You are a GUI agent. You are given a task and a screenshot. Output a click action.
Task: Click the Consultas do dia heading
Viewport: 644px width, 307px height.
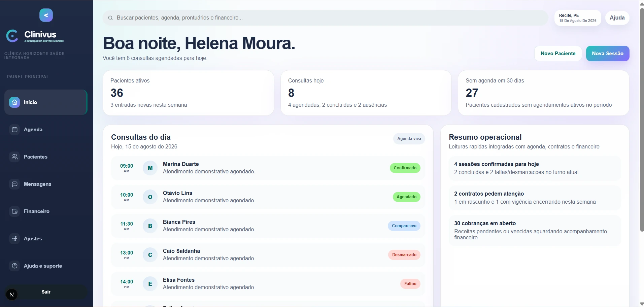pyautogui.click(x=141, y=137)
